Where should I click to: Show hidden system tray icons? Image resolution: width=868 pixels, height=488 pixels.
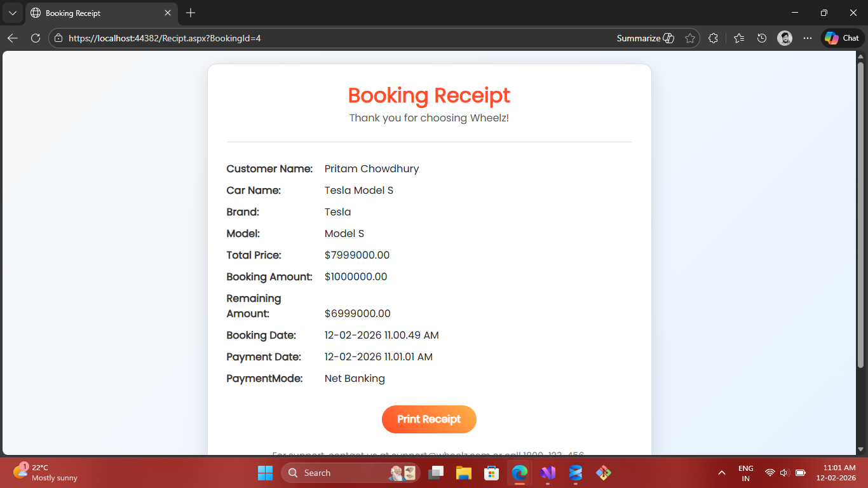(721, 473)
